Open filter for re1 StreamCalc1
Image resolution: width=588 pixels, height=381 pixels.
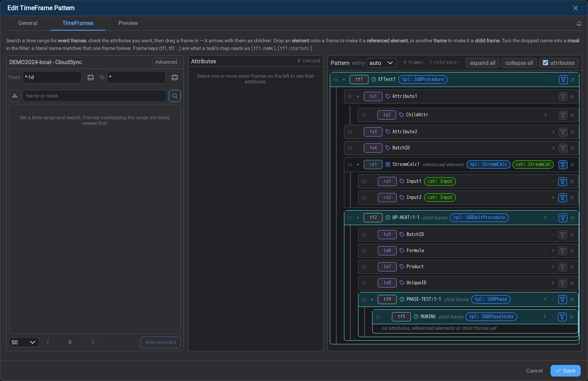click(x=563, y=165)
